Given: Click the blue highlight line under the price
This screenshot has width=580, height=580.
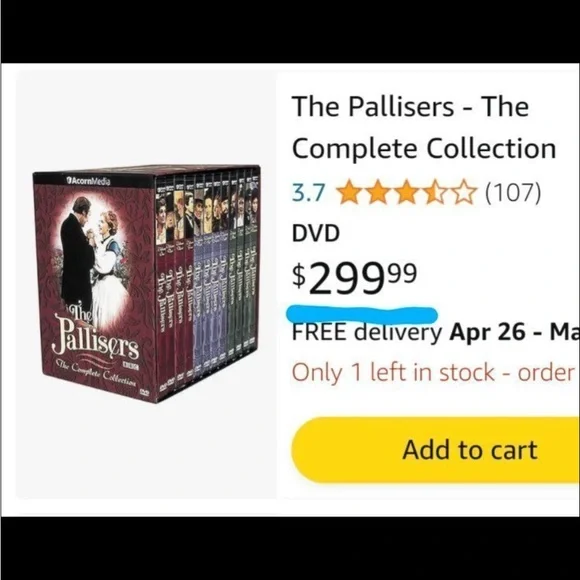Looking at the screenshot, I should click(362, 315).
